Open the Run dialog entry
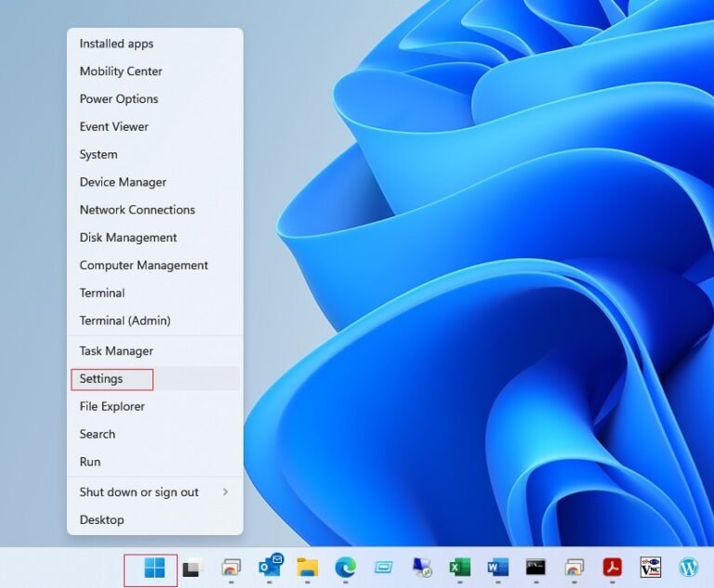 point(155,462)
